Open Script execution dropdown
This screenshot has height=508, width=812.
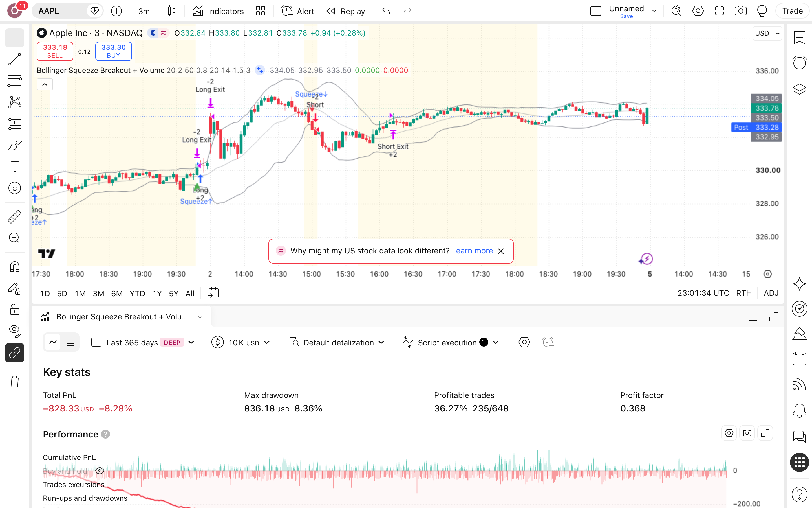[x=451, y=342]
